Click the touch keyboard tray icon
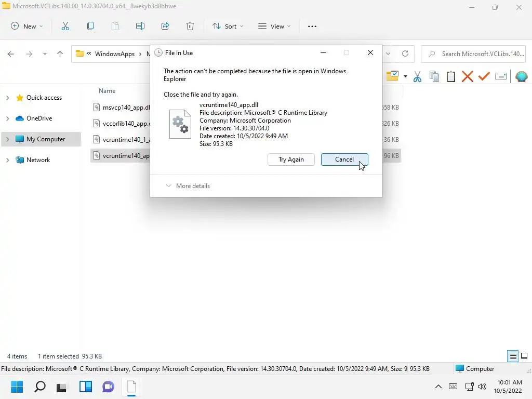The image size is (532, 399). [x=453, y=387]
